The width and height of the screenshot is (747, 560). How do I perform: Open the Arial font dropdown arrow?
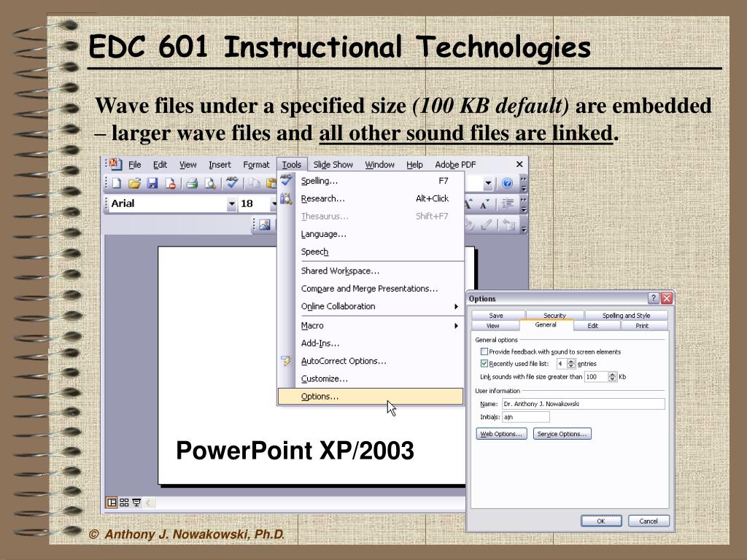(x=231, y=204)
